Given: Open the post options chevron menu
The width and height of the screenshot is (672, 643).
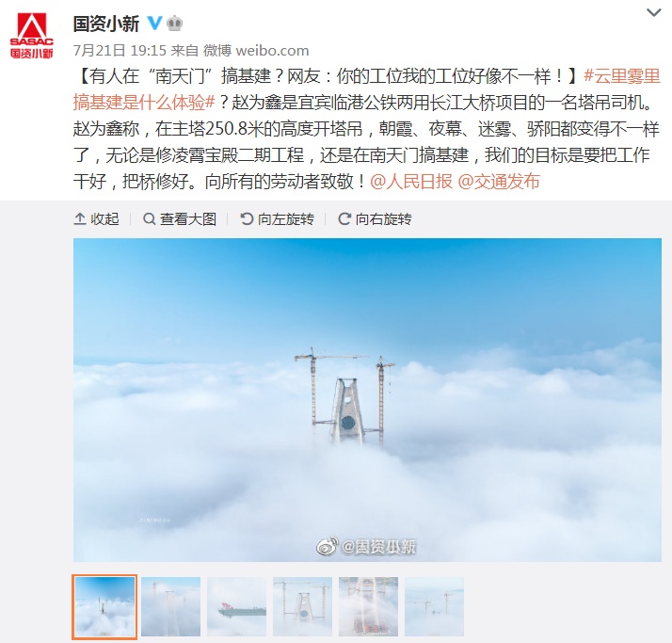Looking at the screenshot, I should pos(653,13).
